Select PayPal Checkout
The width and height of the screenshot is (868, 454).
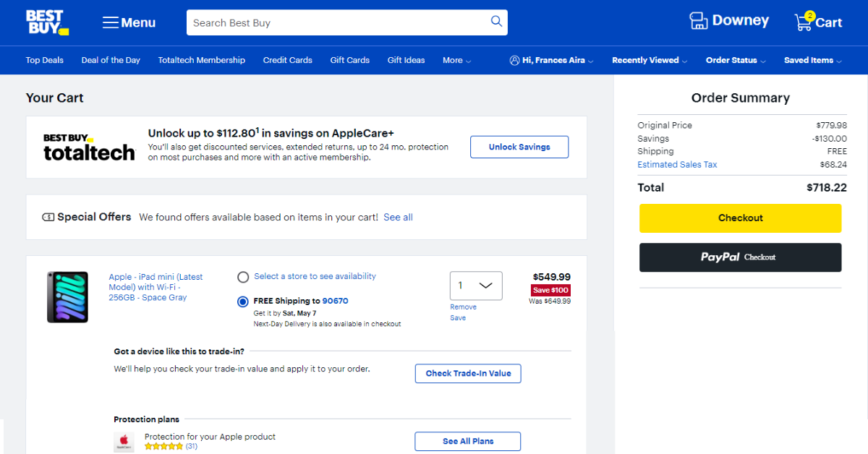point(740,257)
